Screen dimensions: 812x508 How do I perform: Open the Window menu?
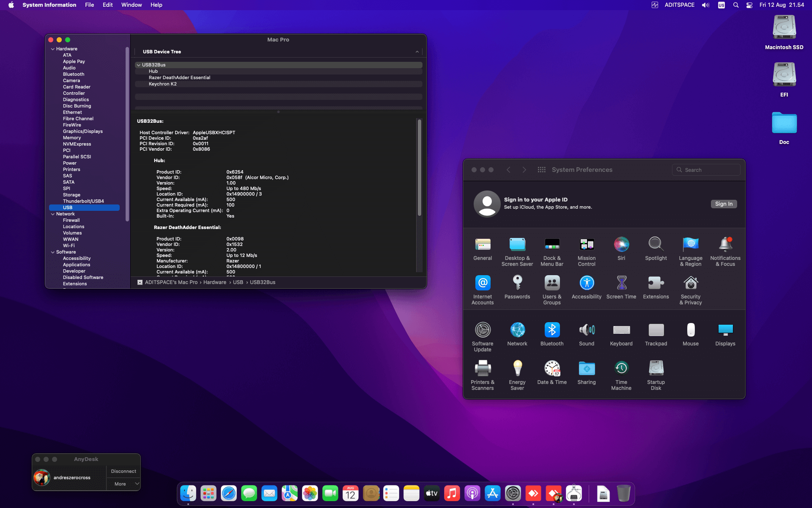pos(132,5)
